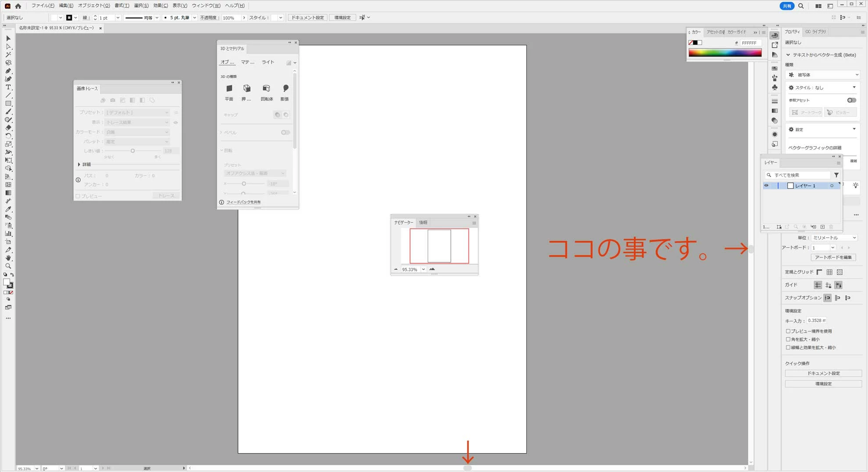Choose the 回転体 3D type icon

point(266,89)
